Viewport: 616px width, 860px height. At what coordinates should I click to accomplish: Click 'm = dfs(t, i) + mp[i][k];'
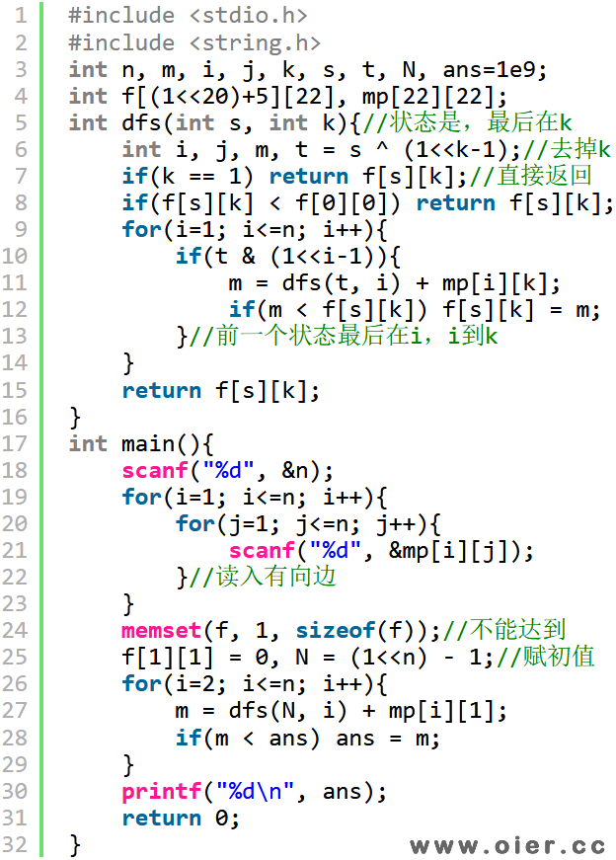click(x=395, y=283)
